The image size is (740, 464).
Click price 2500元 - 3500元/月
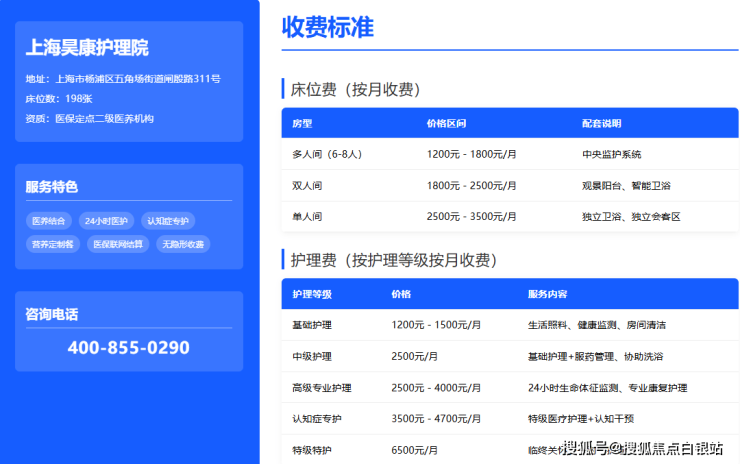(x=471, y=217)
